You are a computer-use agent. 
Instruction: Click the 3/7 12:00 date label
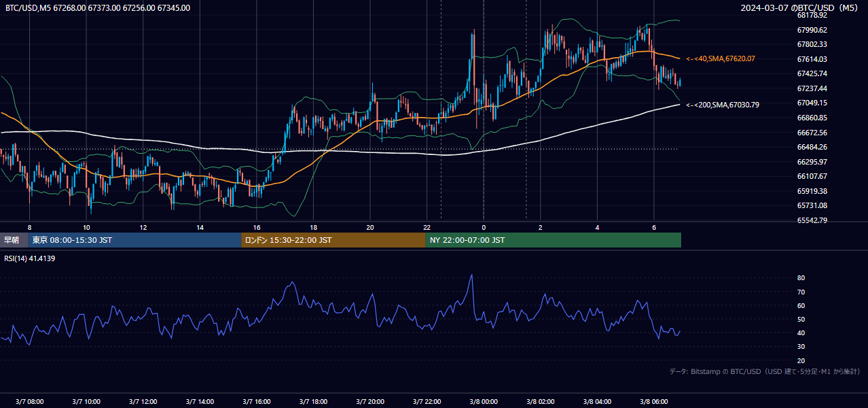[x=143, y=401]
